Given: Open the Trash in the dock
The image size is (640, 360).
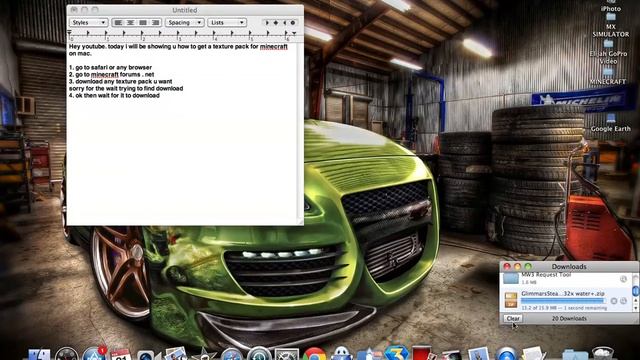Looking at the screenshot, I should pos(602,353).
